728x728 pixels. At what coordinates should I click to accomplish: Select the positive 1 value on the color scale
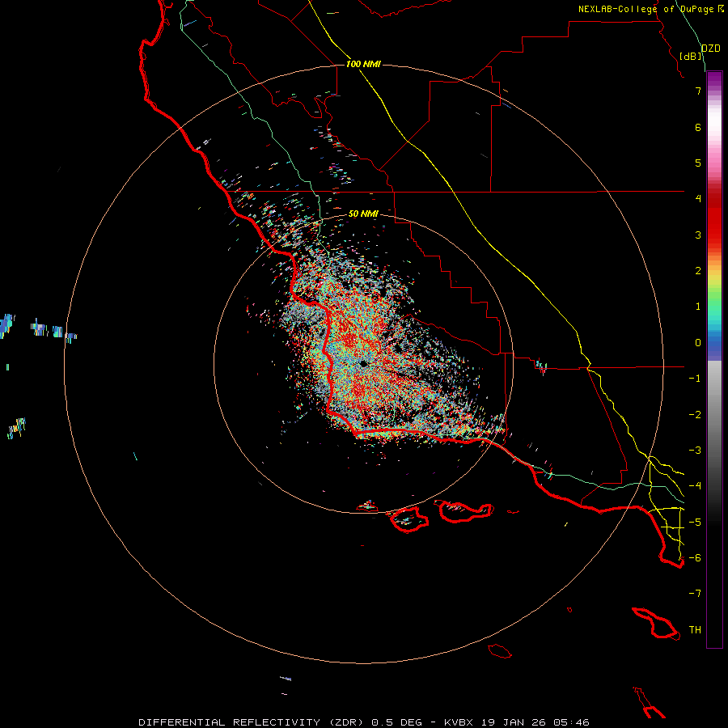tap(698, 307)
